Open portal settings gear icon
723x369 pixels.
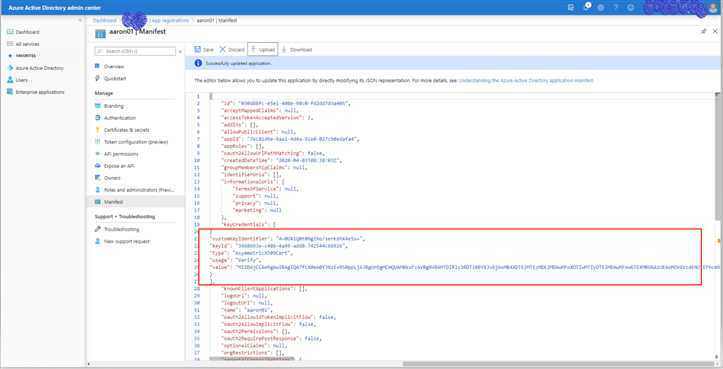[x=601, y=7]
